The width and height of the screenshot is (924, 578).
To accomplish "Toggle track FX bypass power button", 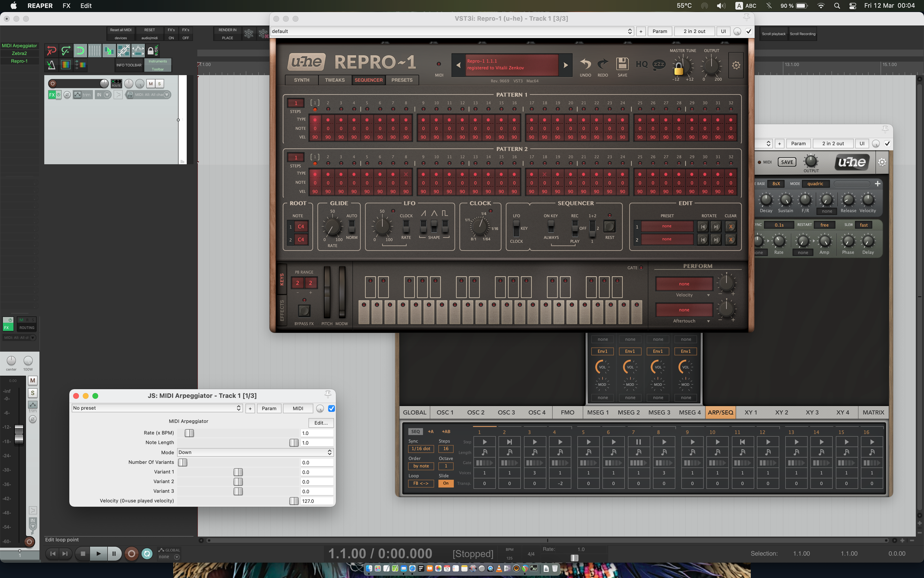I will coord(58,94).
